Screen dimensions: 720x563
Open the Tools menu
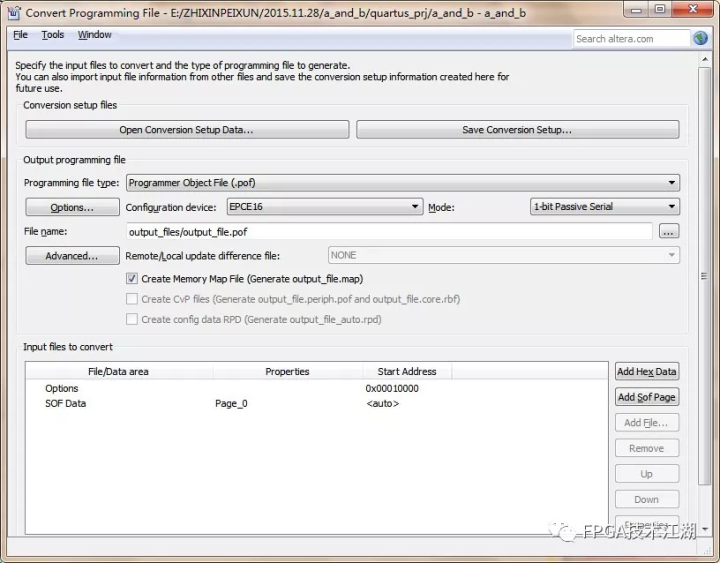point(53,35)
